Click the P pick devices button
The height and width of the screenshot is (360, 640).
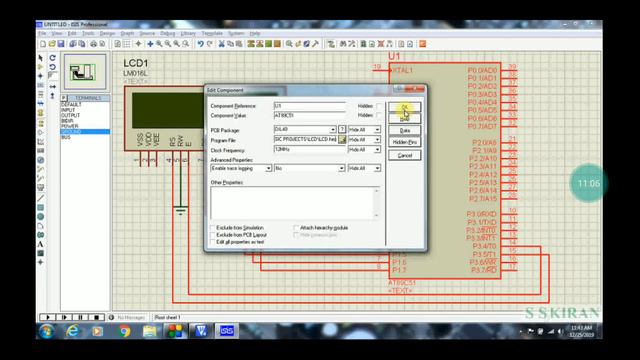click(x=64, y=98)
